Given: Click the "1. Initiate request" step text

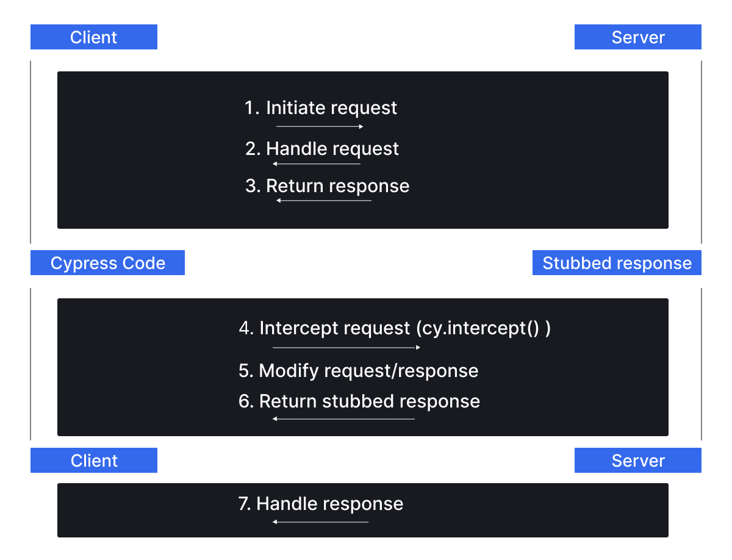Looking at the screenshot, I should (321, 108).
